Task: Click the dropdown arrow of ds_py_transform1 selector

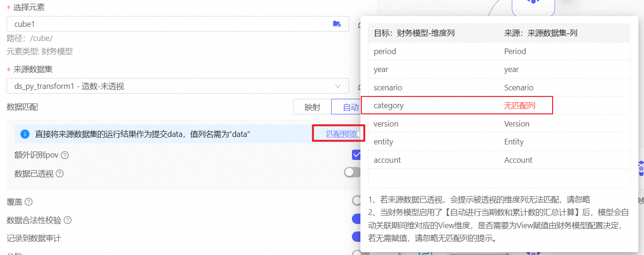Action: pyautogui.click(x=338, y=86)
